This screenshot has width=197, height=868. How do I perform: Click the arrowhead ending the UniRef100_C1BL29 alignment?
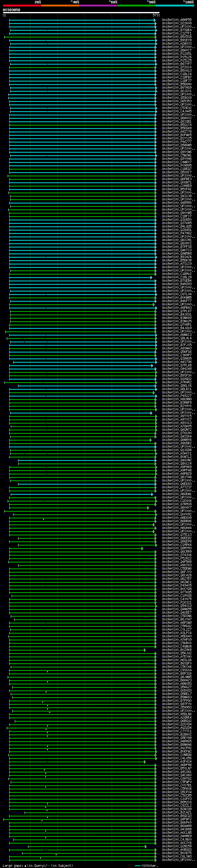point(151,278)
